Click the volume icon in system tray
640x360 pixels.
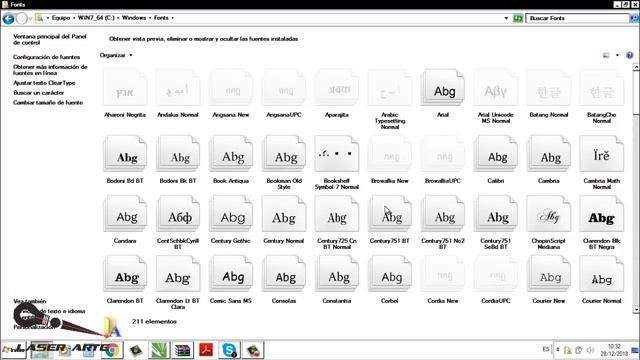(590, 350)
